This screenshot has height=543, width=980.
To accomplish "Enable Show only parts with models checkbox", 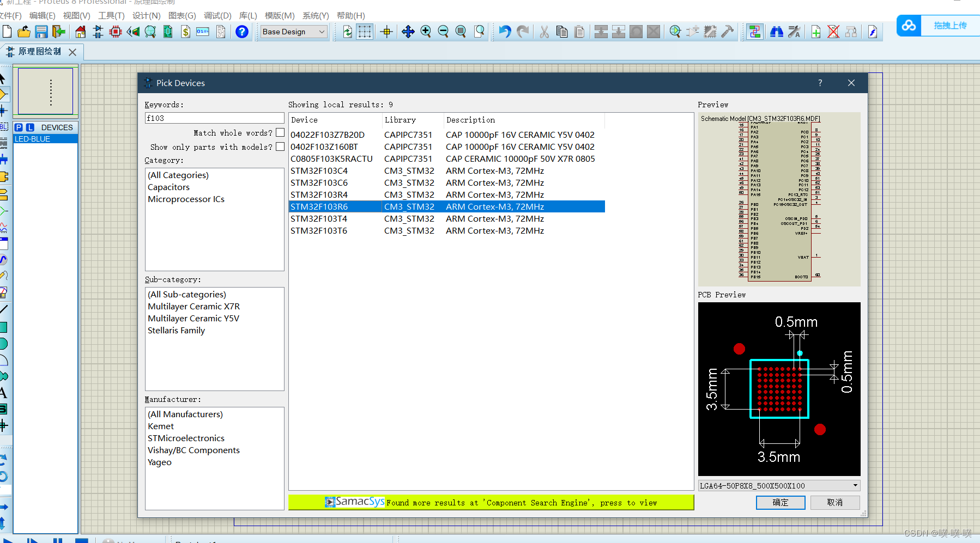I will [280, 147].
